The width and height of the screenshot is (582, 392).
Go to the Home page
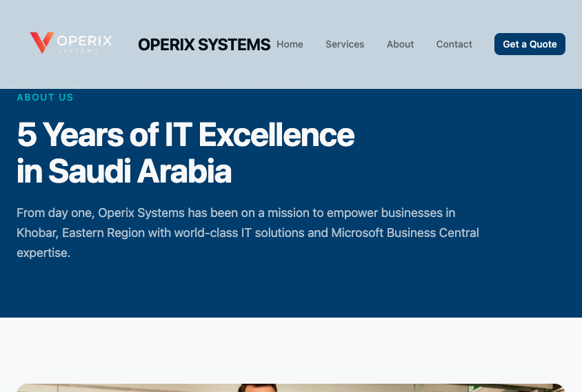(x=290, y=44)
